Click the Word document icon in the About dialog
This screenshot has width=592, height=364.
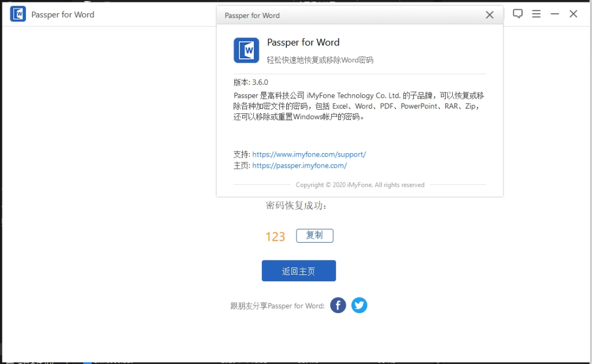coord(246,51)
